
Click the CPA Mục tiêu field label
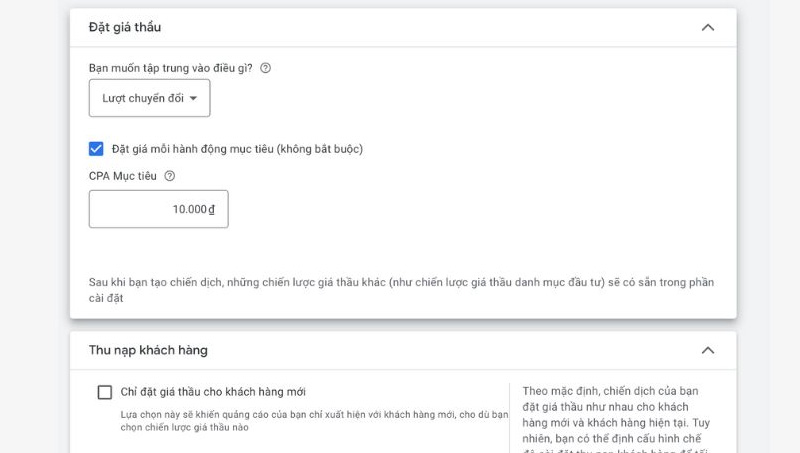click(x=124, y=176)
